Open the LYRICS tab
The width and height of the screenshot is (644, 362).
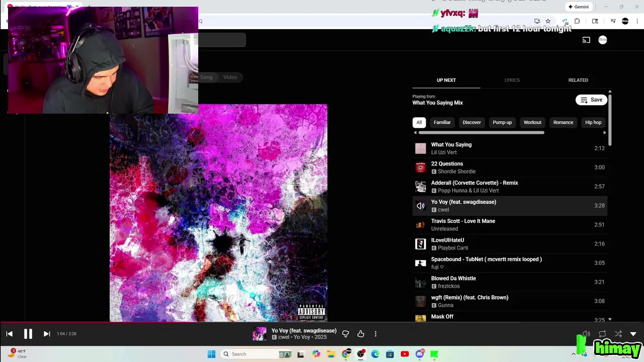click(512, 80)
